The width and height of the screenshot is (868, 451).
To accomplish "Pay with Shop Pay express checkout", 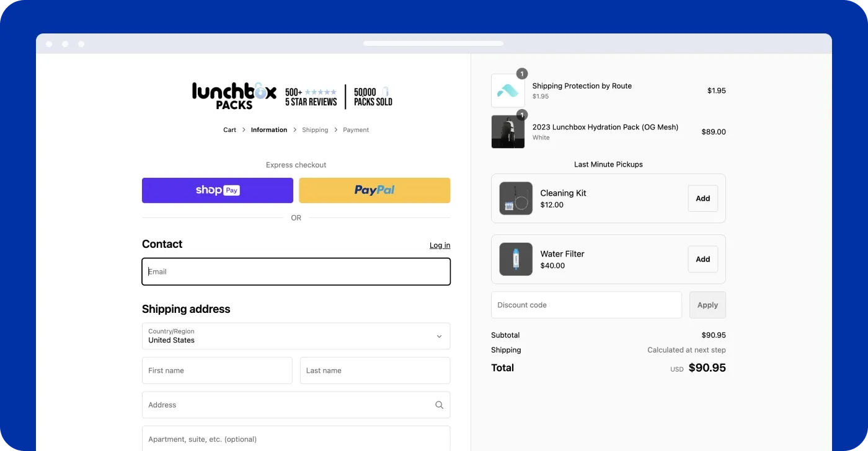I will [218, 190].
